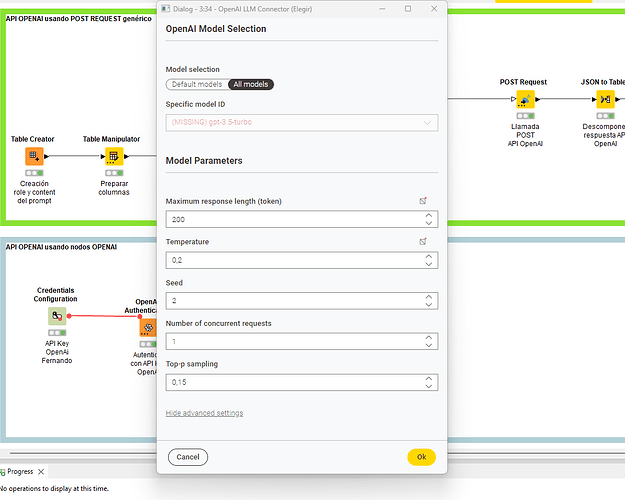Click the Number of concurrent requests field
Image resolution: width=625 pixels, height=500 pixels.
[x=302, y=341]
